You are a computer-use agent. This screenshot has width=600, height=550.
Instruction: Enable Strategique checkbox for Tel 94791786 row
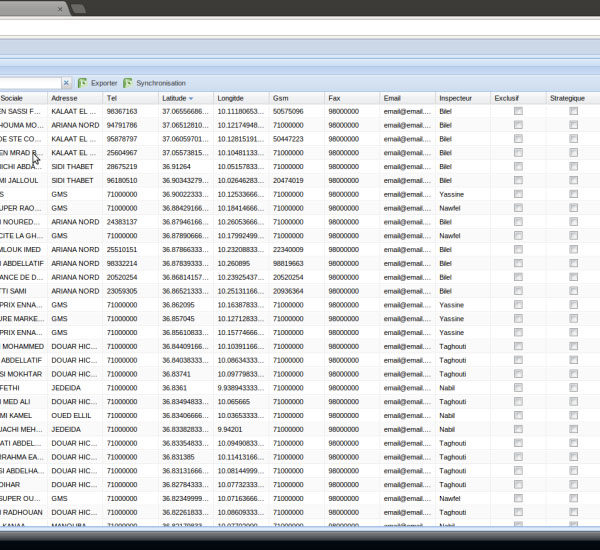coord(574,126)
